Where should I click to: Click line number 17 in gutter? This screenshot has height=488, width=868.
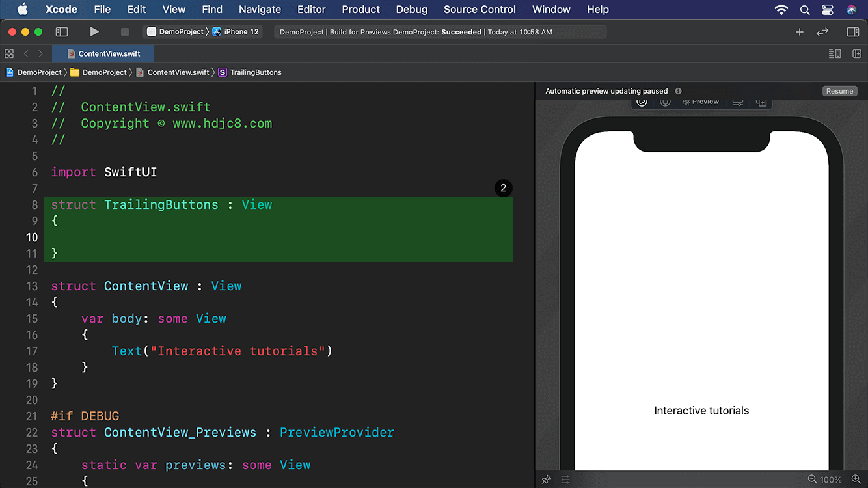click(x=32, y=351)
